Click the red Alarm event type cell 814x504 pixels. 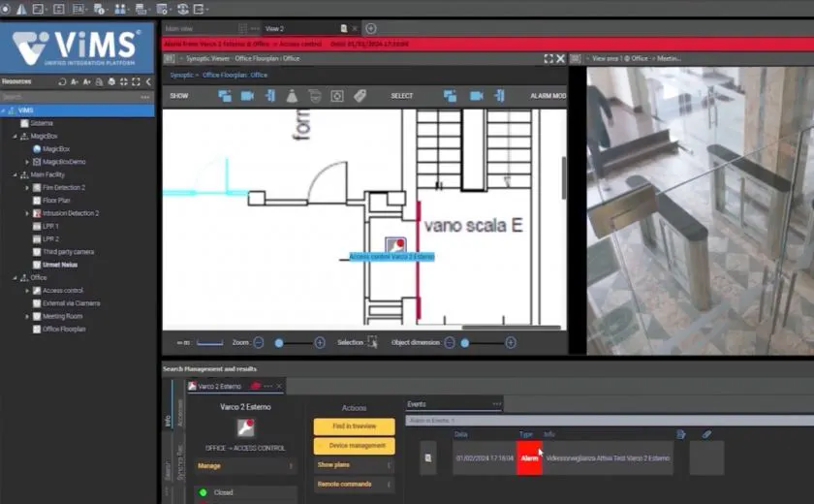click(529, 457)
